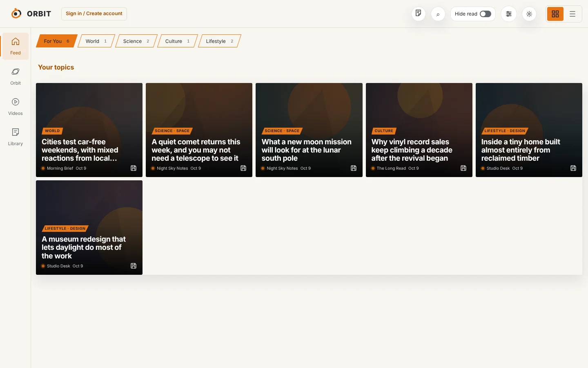Switch to list view layout
The height and width of the screenshot is (368, 588).
(x=572, y=14)
